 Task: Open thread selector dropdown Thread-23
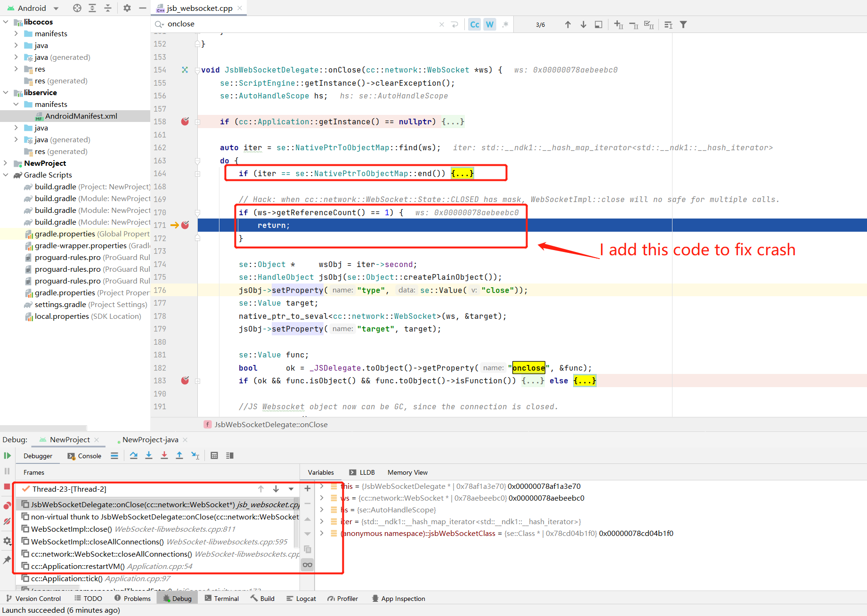coord(291,489)
